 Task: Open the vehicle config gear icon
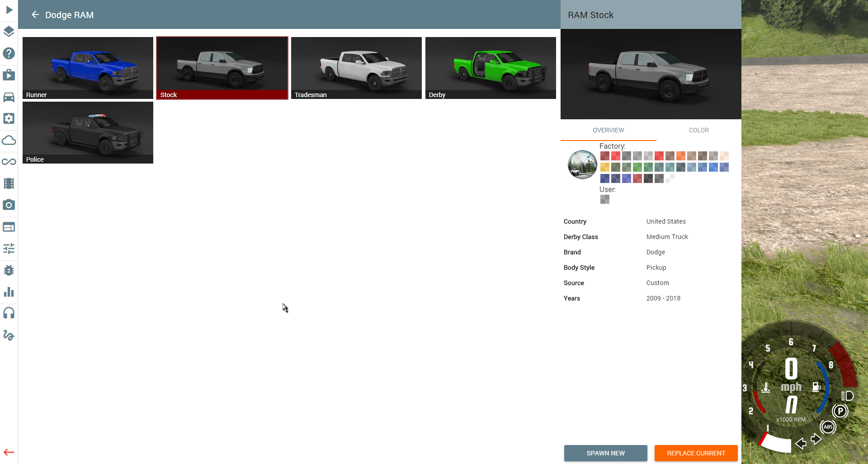tap(9, 118)
